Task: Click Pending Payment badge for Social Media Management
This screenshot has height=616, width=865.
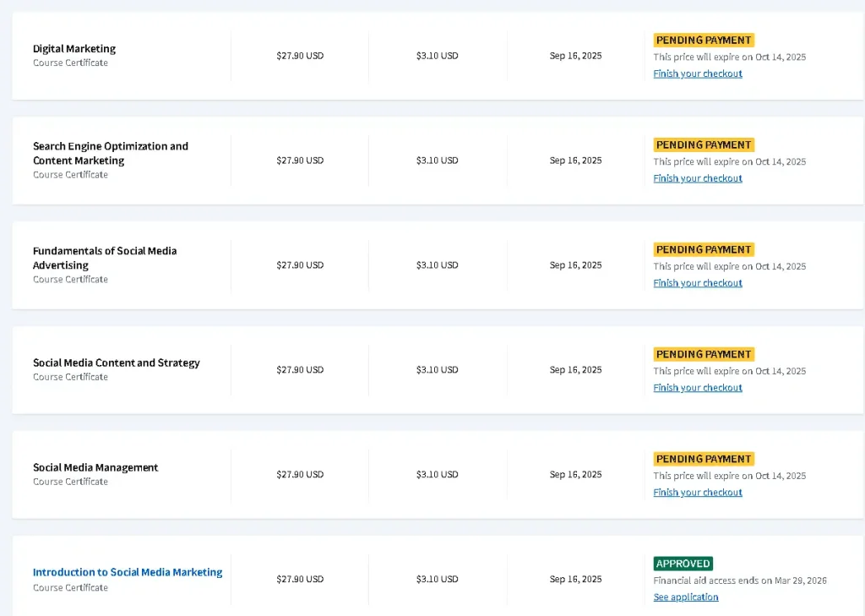Action: (704, 459)
